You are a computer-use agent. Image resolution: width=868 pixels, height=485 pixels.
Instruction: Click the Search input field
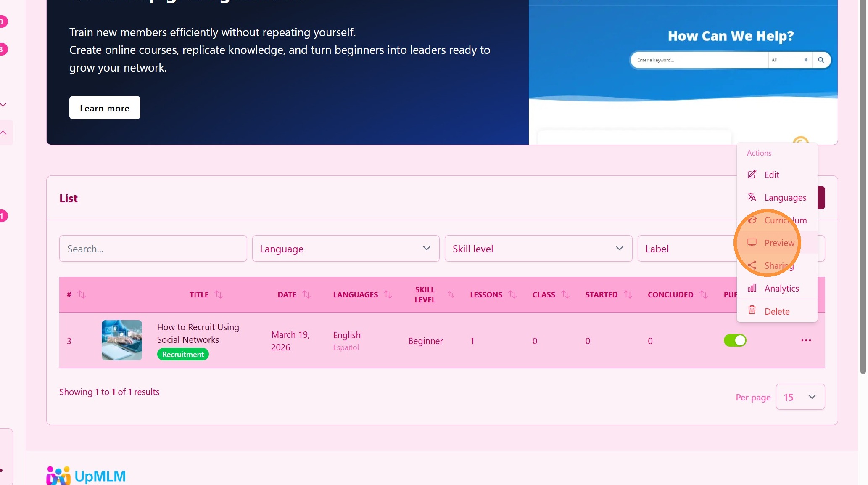pos(153,249)
